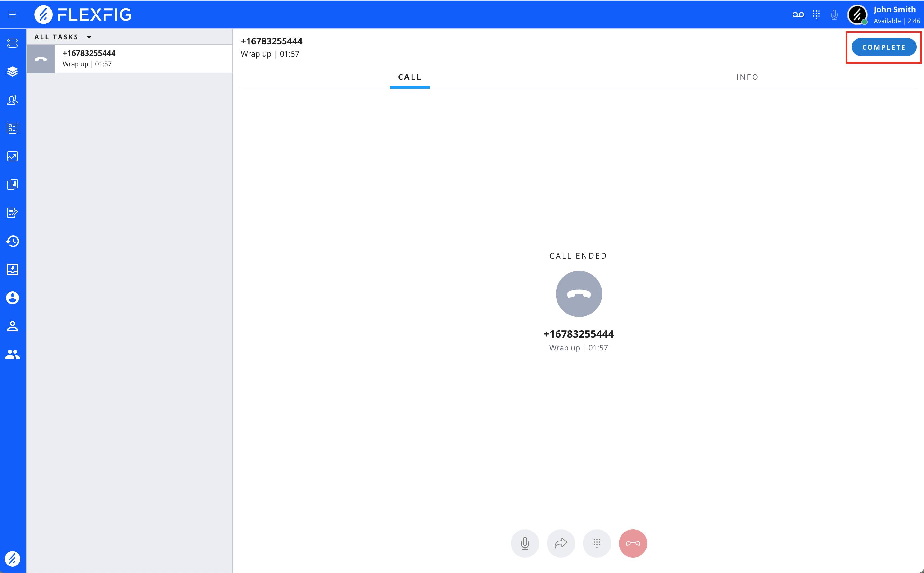Open voicemail icon in top bar
924x573 pixels.
coord(798,14)
